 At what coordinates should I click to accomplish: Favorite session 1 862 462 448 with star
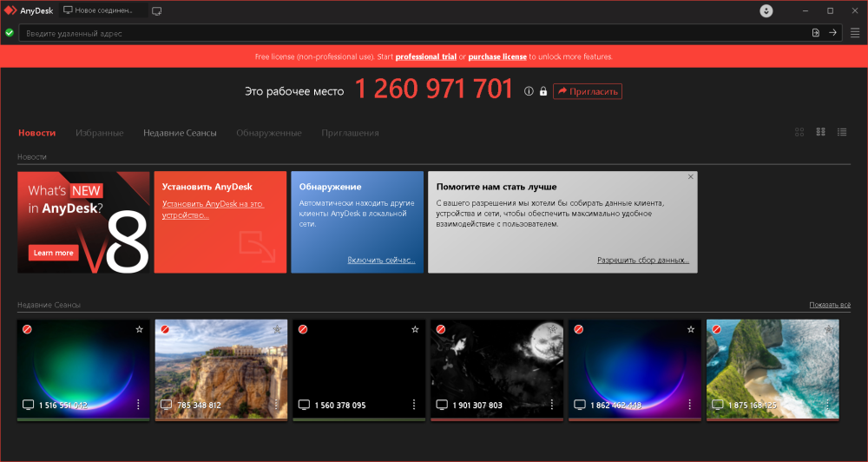tap(691, 329)
